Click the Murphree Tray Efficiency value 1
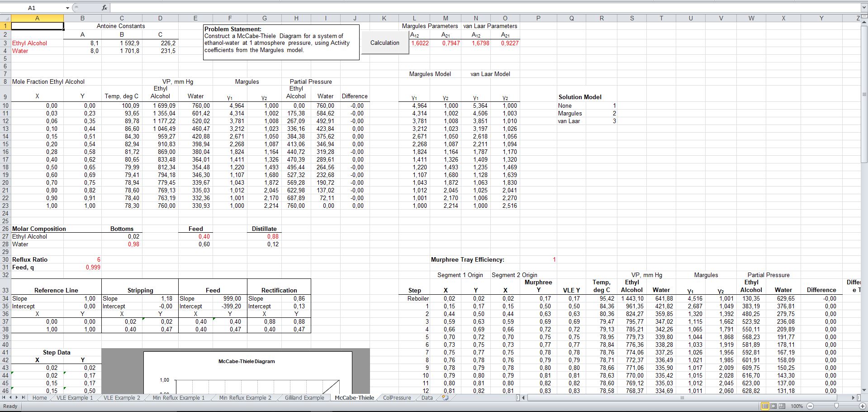This screenshot has width=868, height=412. [554, 259]
